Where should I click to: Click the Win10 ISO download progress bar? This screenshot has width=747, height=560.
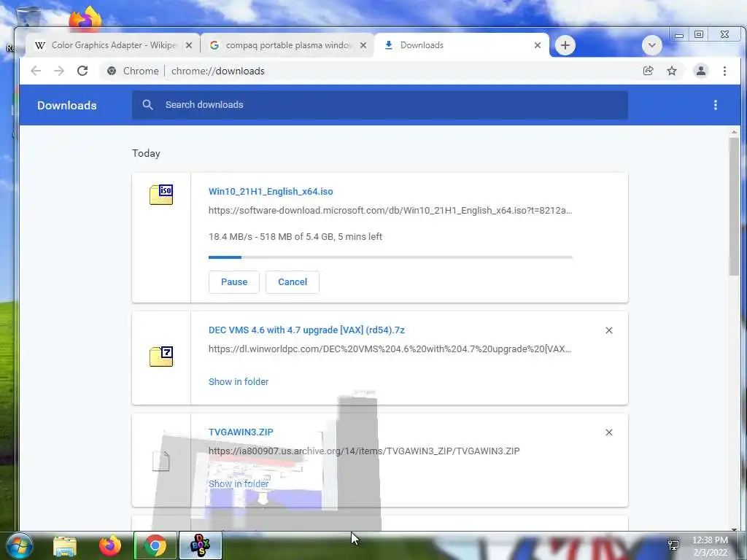pyautogui.click(x=390, y=257)
